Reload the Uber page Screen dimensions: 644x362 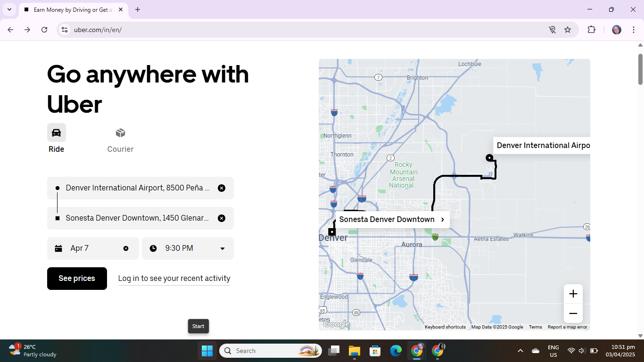[x=44, y=30]
